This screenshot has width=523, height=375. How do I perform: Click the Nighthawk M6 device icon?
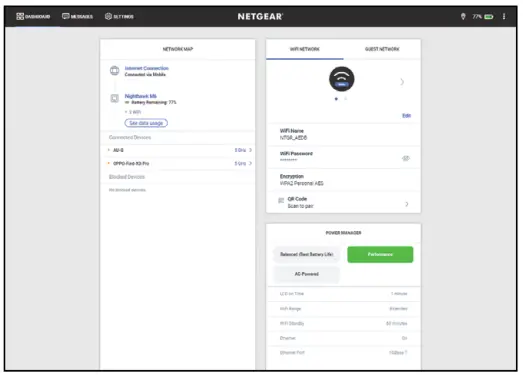click(114, 98)
